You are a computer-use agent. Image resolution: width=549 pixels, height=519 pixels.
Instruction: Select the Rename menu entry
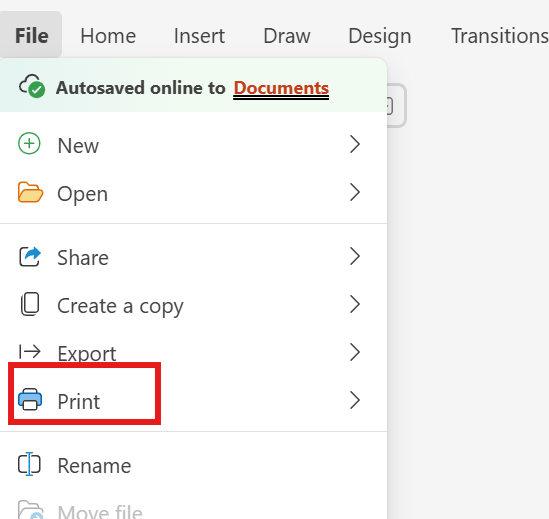193,465
